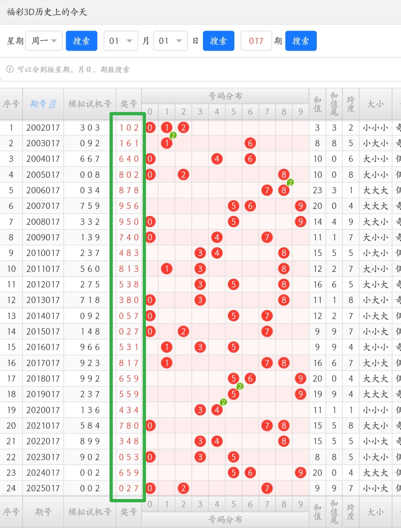Screen dimensions: 401x532
Task: Click the top 跨度 column header
Action: coord(351,104)
